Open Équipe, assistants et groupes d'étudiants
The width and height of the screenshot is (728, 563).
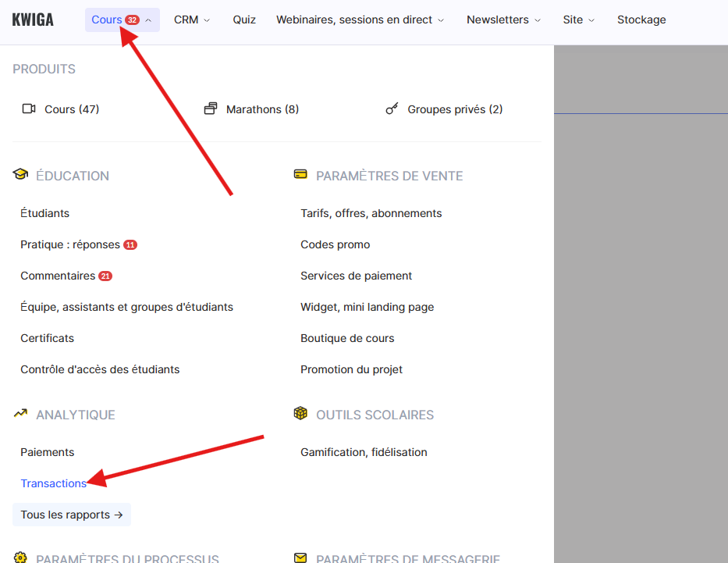click(x=126, y=307)
